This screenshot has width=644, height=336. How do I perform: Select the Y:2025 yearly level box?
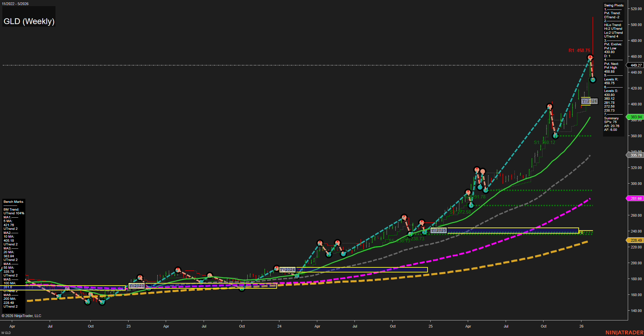[439, 230]
